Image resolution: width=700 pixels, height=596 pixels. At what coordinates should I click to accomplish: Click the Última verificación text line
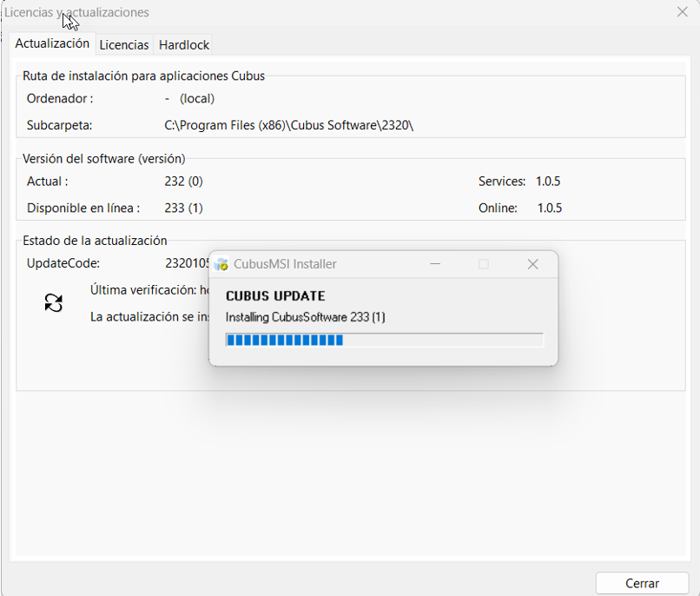tap(148, 289)
